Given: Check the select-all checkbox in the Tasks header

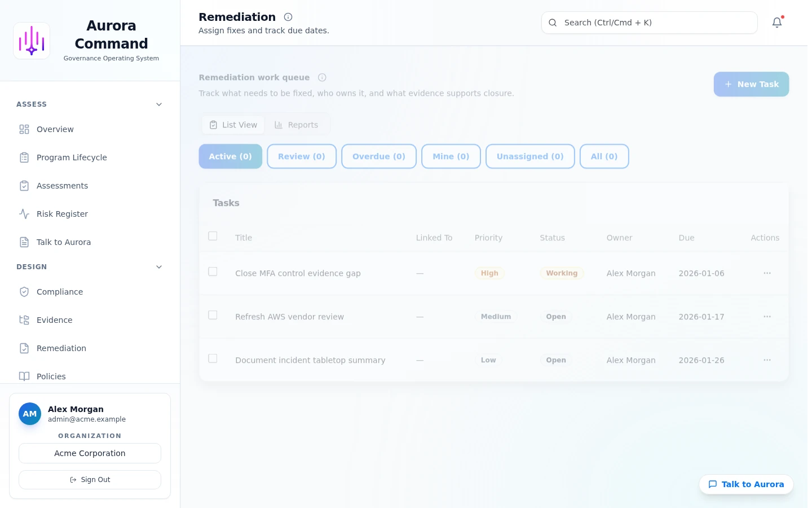Looking at the screenshot, I should pos(213,236).
